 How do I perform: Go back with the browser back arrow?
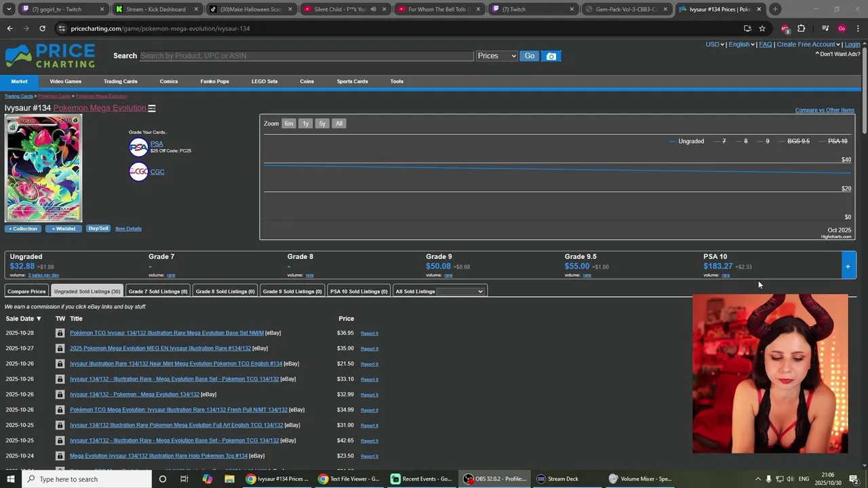(x=9, y=28)
